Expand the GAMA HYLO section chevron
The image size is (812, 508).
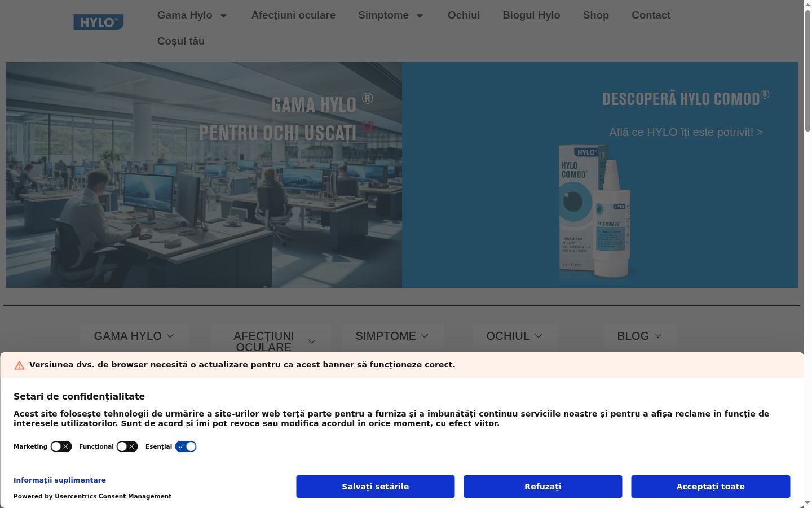point(170,336)
